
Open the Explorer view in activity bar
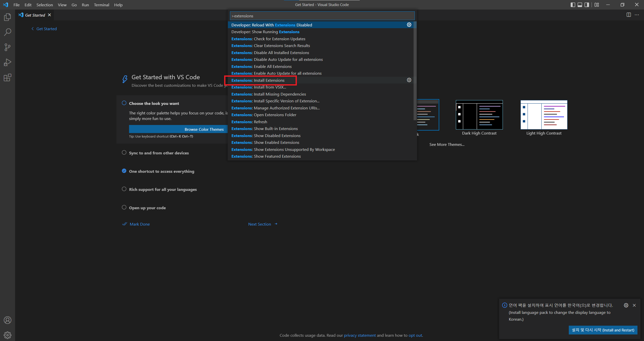tap(8, 17)
